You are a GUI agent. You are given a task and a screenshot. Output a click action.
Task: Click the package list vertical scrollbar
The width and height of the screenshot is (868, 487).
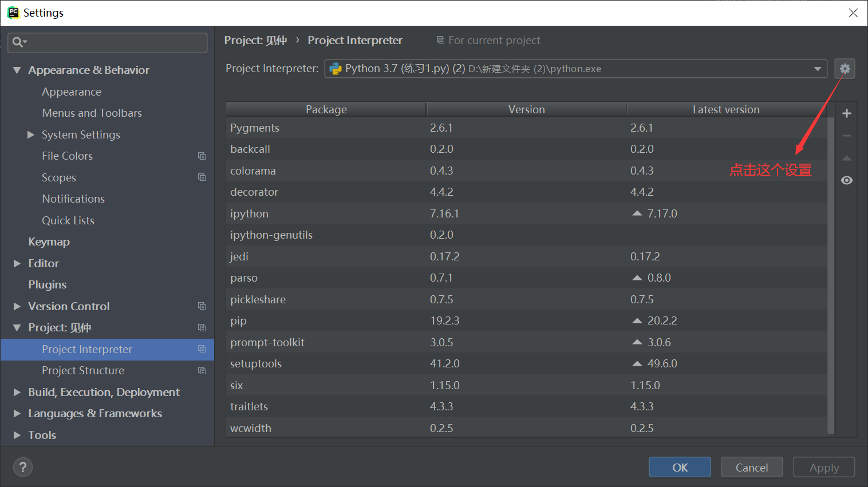pyautogui.click(x=831, y=276)
